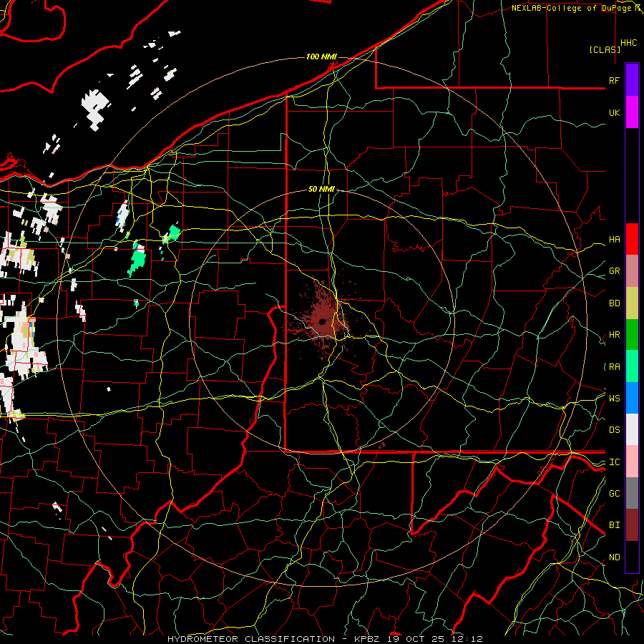
Task: Click the 100 NMI range ring label
Action: [321, 57]
